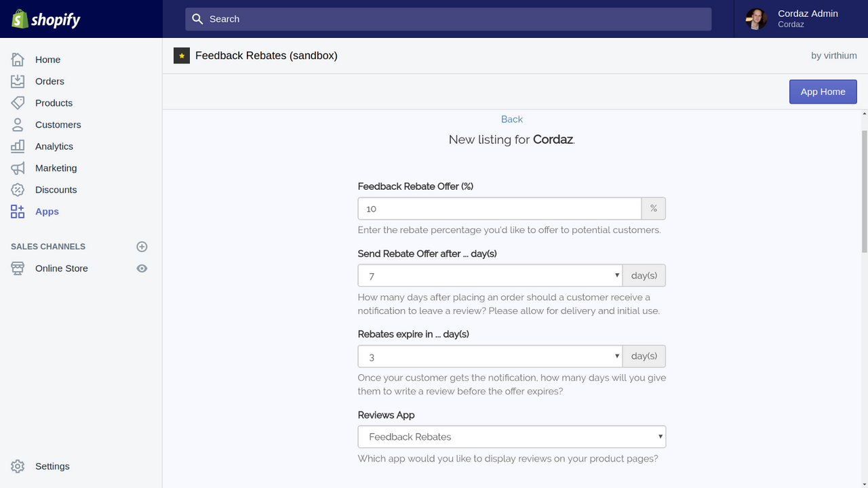Screen dimensions: 868x488
Task: Select Home from the sidebar menu
Action: 17,60
